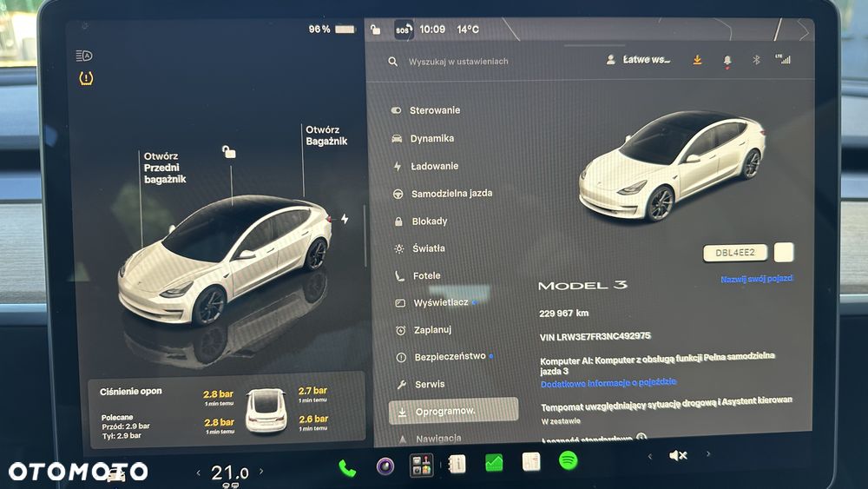Tap the 21.0 temperature setting

pyautogui.click(x=230, y=473)
